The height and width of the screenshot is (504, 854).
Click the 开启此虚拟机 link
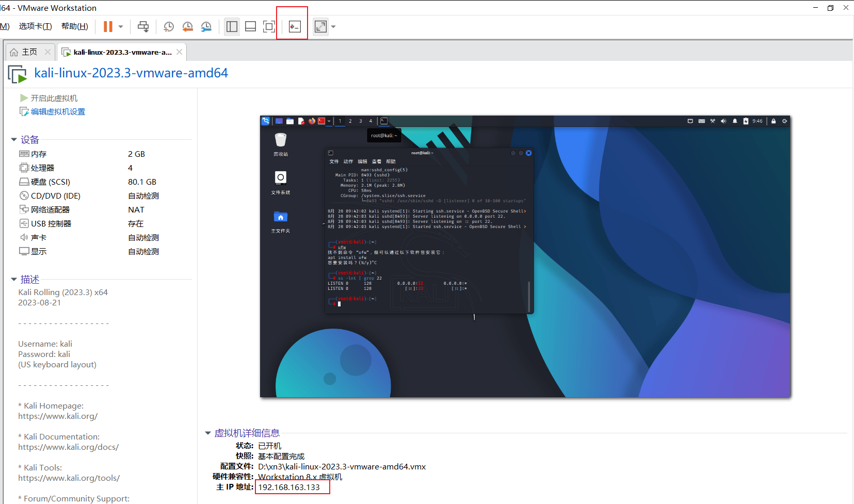coord(54,98)
